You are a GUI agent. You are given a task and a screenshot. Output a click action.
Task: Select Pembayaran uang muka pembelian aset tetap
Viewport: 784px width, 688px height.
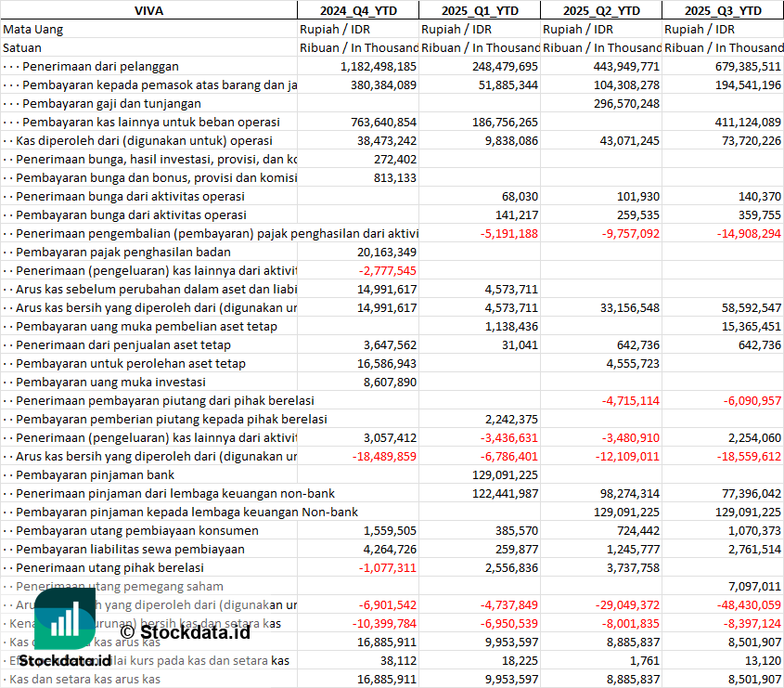[147, 326]
